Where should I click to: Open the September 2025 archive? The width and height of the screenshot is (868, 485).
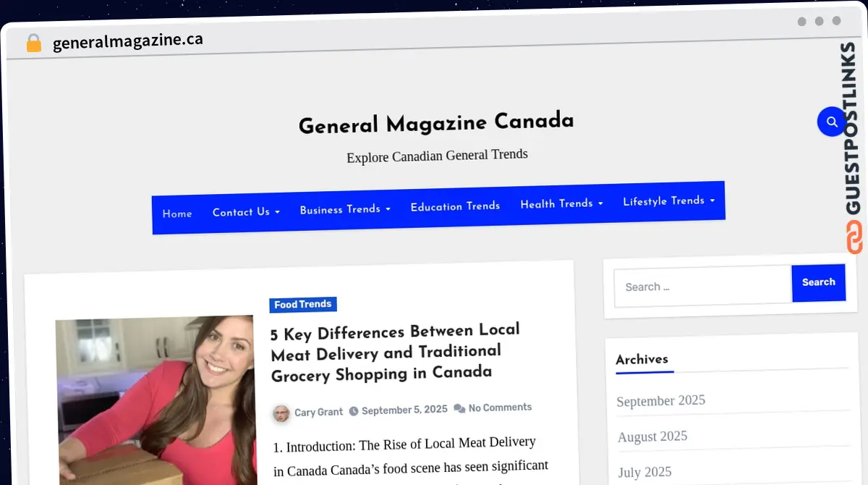click(x=660, y=400)
